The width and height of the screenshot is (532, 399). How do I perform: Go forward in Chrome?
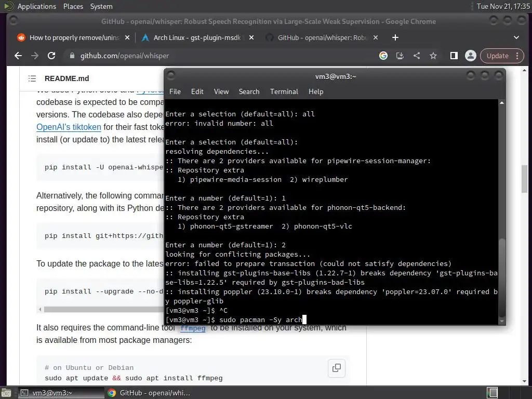point(35,56)
